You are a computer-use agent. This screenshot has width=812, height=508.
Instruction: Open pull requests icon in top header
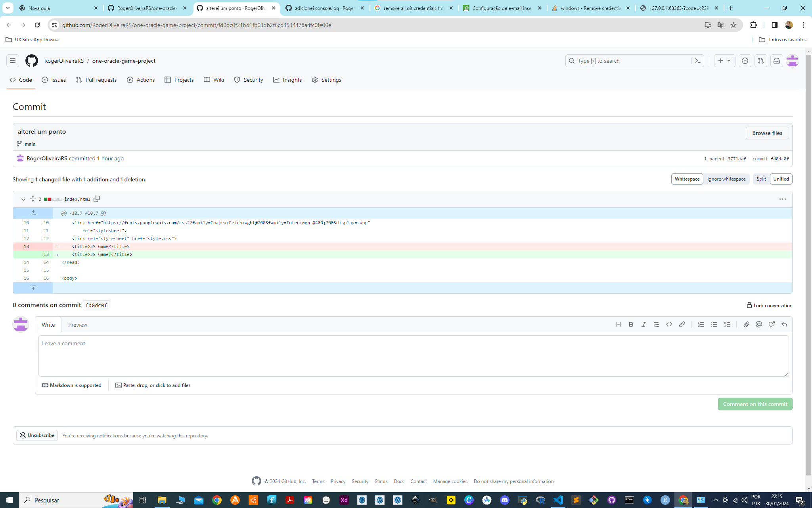click(761, 61)
